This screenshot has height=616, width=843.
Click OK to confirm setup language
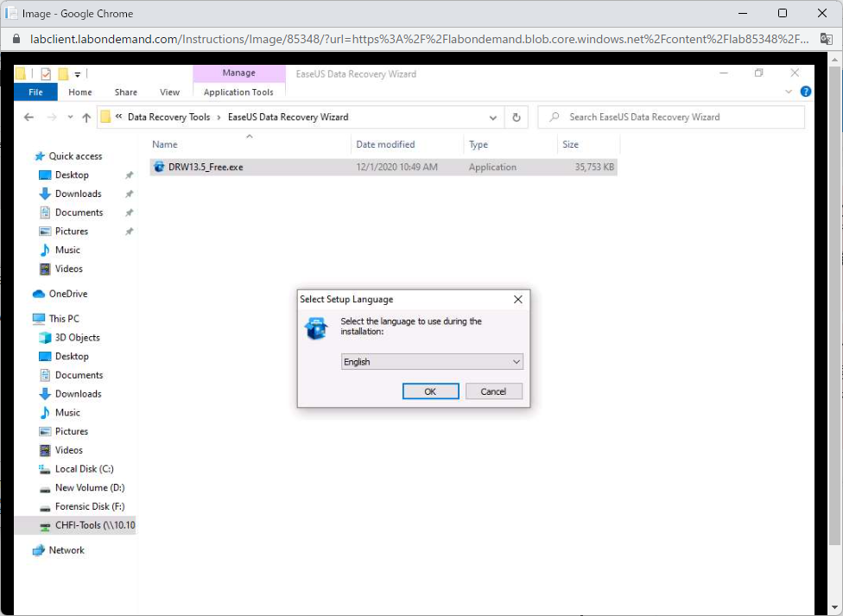click(x=430, y=391)
